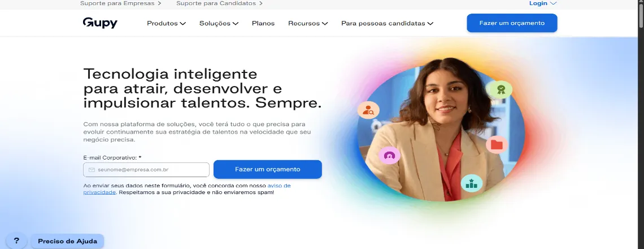Click the teal podium ranking icon
644x249 pixels.
click(471, 183)
